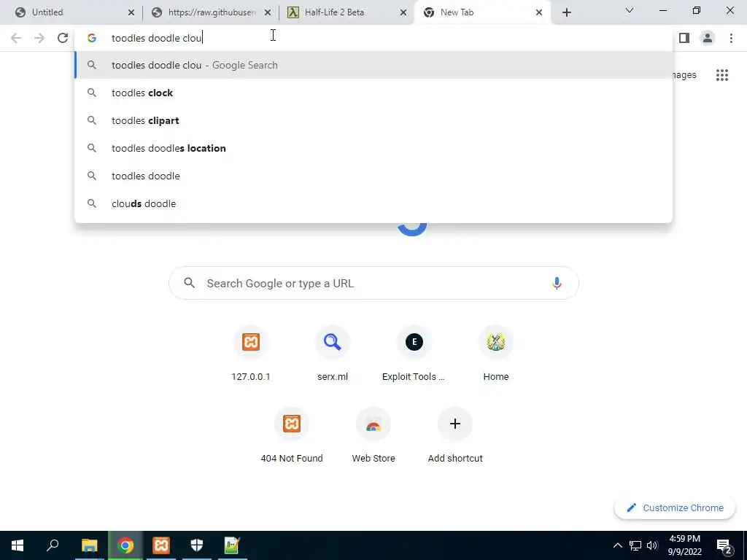Close the raw.githubusercontent tab
747x560 pixels.
click(268, 12)
